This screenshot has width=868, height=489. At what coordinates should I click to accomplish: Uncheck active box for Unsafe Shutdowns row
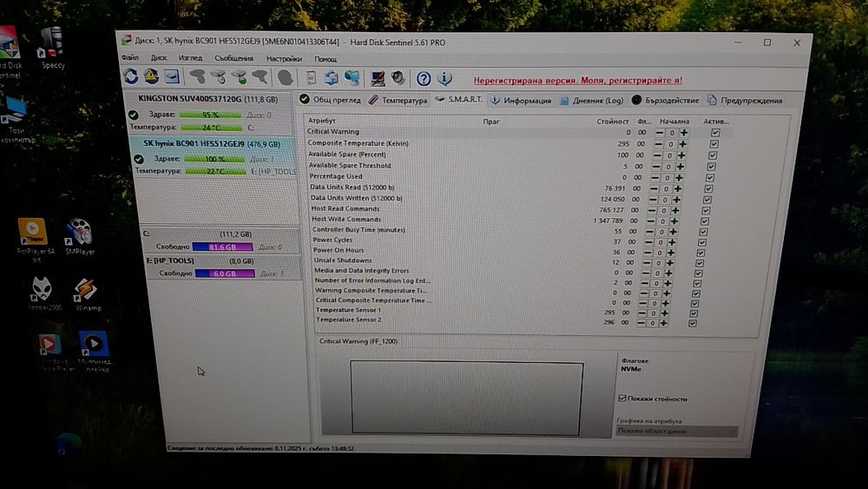pos(699,263)
